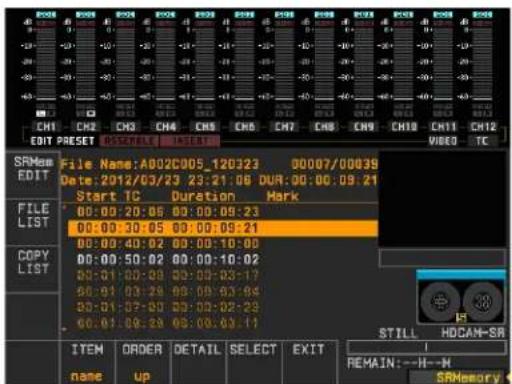The height and width of the screenshot is (384, 512).
Task: Click the ORDER up function button
Action: click(142, 362)
